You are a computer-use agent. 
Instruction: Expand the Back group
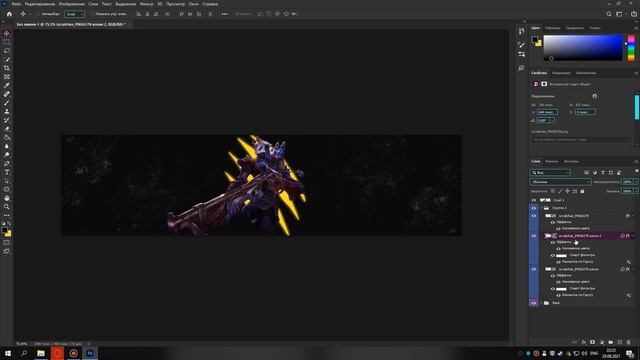(x=541, y=303)
